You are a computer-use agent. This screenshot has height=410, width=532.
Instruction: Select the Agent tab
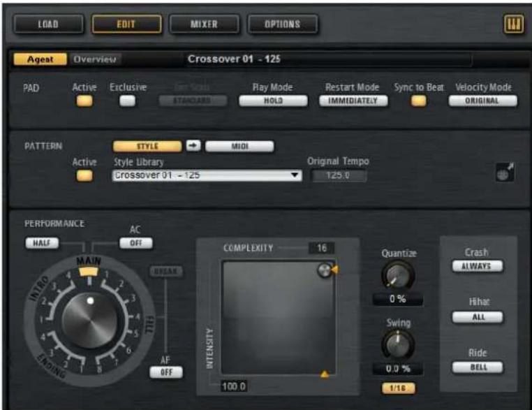point(40,59)
